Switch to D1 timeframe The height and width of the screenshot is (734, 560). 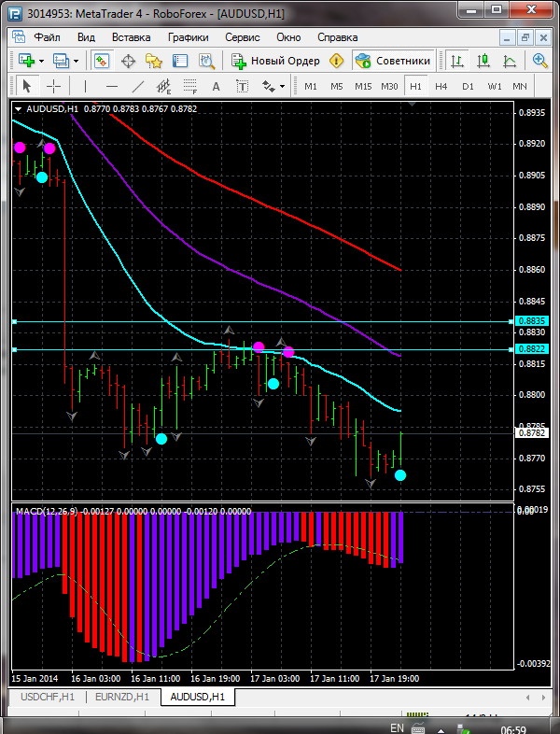[468, 87]
